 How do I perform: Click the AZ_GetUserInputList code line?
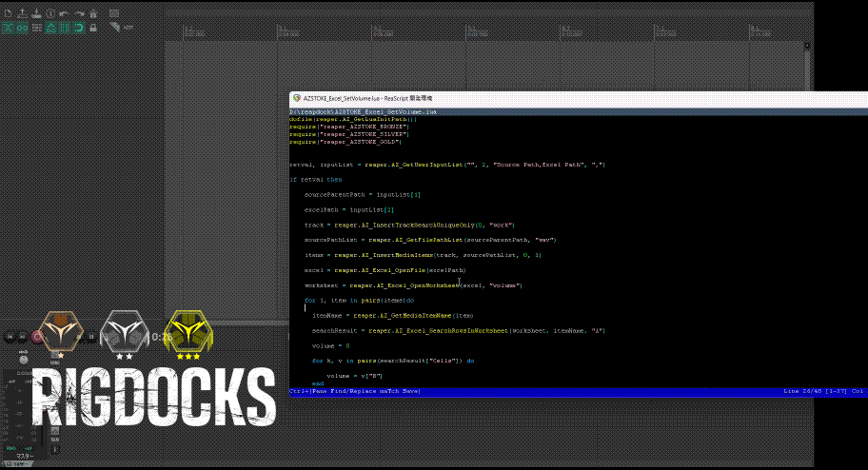tap(447, 165)
